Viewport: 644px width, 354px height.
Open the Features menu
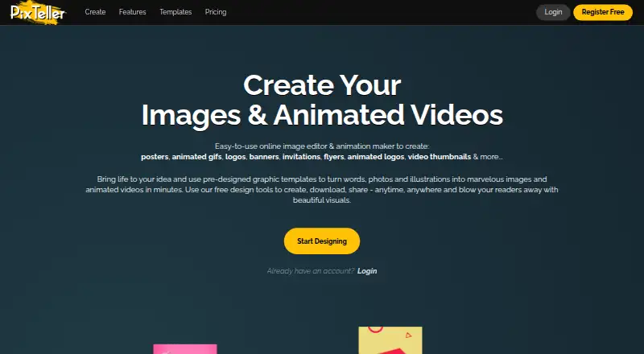132,12
